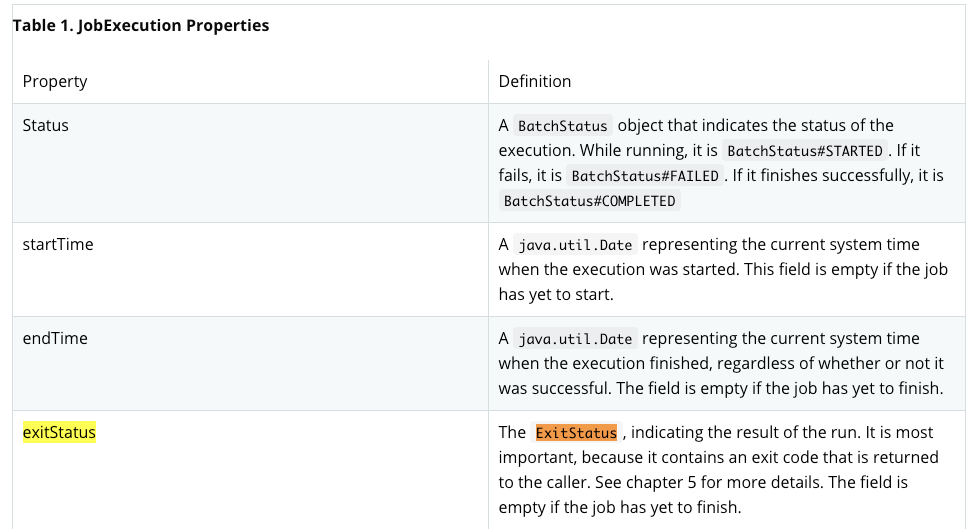
Task: Click the BatchStatus#FAILED code snippet
Action: tap(645, 176)
